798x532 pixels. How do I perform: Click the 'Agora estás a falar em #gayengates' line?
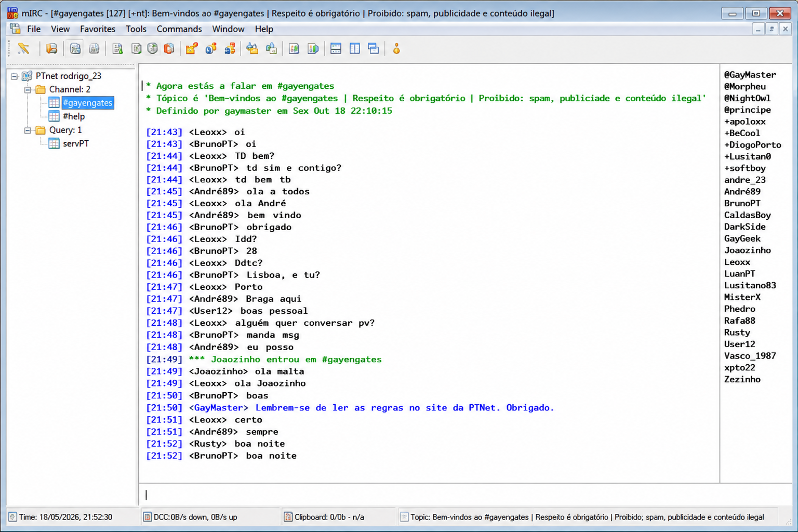pos(240,86)
